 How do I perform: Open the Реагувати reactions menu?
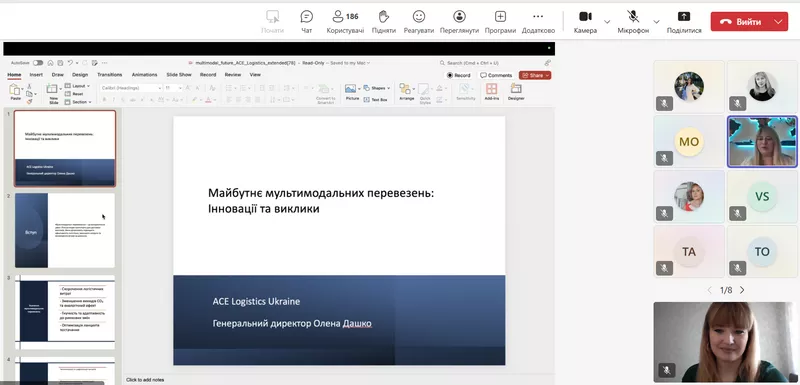(419, 22)
